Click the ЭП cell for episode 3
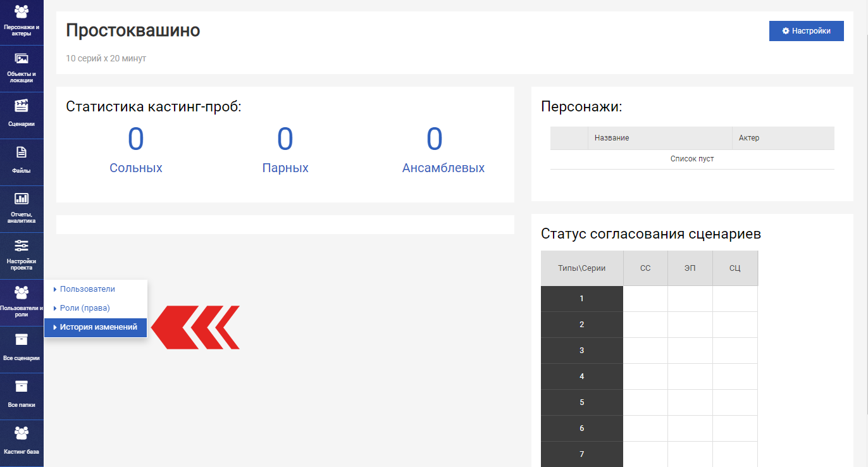This screenshot has width=868, height=467. pyautogui.click(x=690, y=351)
